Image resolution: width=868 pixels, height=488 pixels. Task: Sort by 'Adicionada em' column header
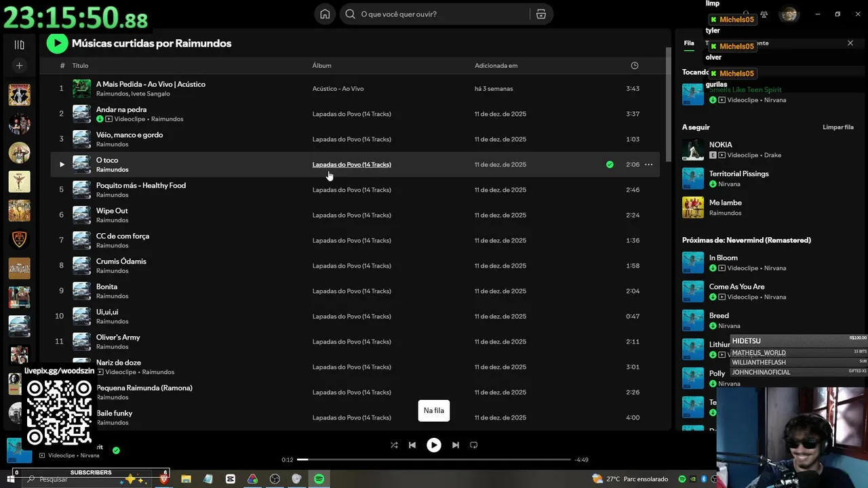[496, 66]
